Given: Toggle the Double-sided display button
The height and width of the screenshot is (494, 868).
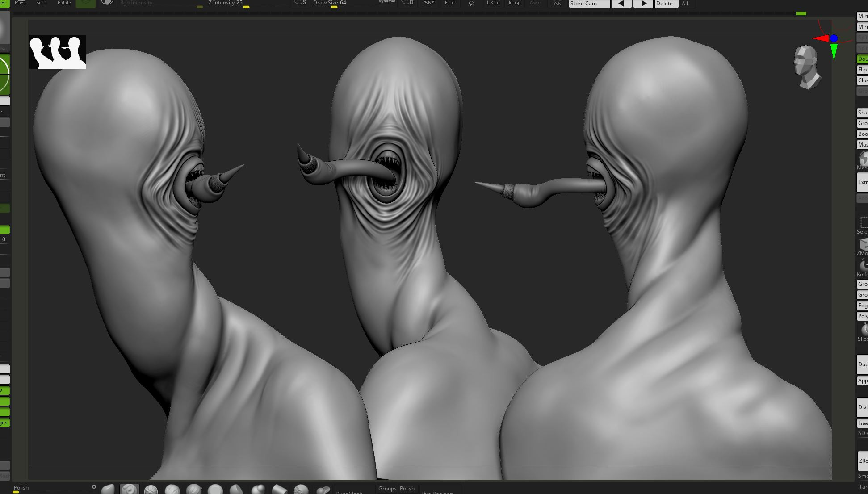Looking at the screenshot, I should (x=862, y=59).
